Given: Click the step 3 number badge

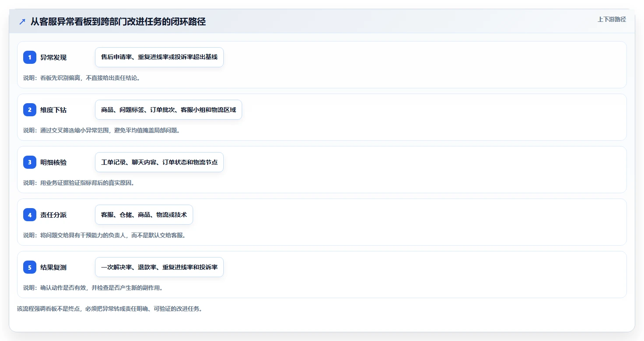Looking at the screenshot, I should coord(30,162).
